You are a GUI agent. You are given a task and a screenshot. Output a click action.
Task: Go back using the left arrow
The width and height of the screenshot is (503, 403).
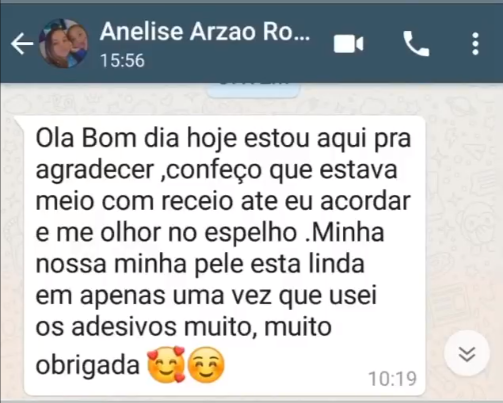click(x=22, y=44)
